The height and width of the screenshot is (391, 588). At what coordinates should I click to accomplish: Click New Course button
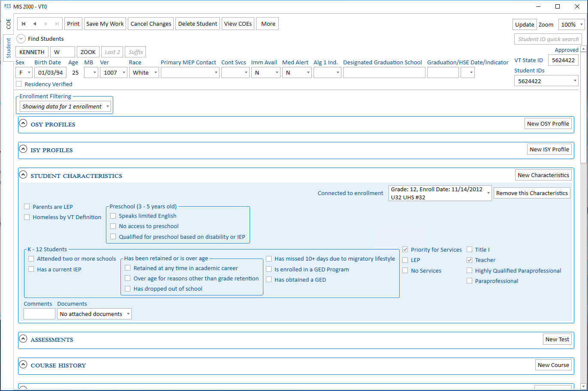point(553,365)
